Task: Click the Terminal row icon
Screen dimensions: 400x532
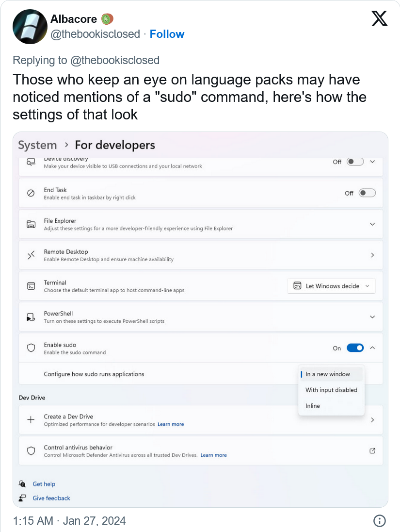Action: coord(31,286)
